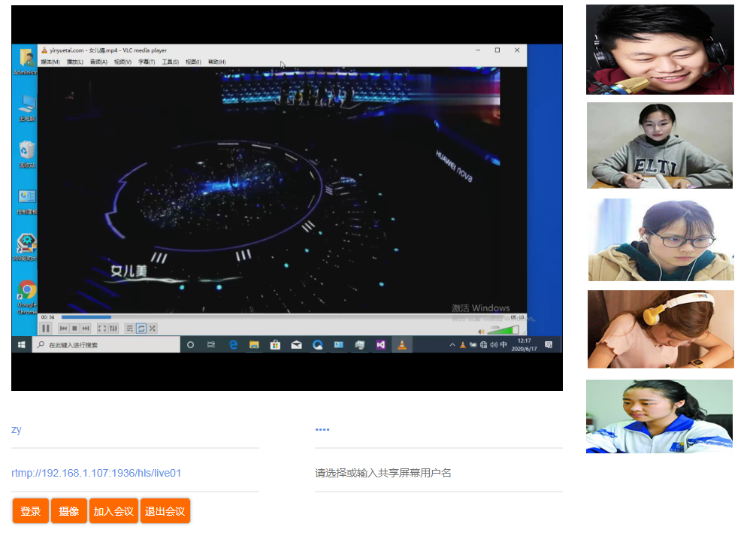
Task: Open the 工具(S) menu in VLC
Action: coord(171,62)
